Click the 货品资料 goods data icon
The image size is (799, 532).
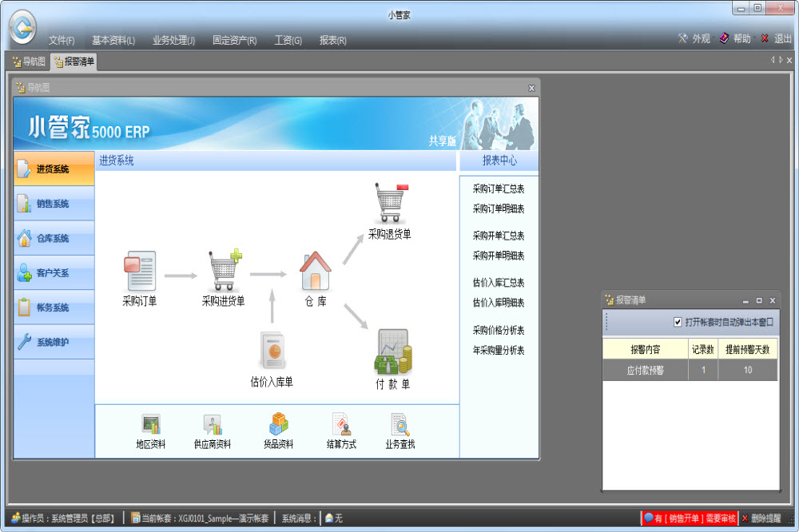tap(278, 425)
